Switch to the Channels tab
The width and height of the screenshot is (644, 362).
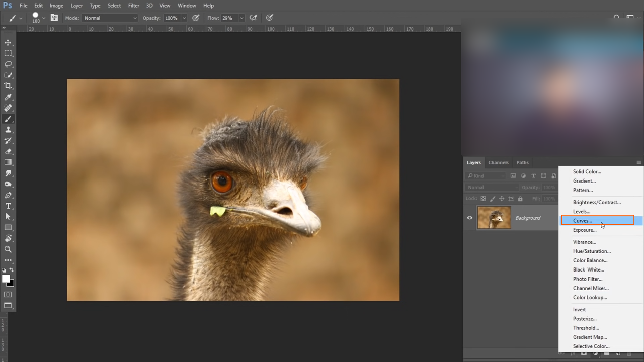[498, 162]
